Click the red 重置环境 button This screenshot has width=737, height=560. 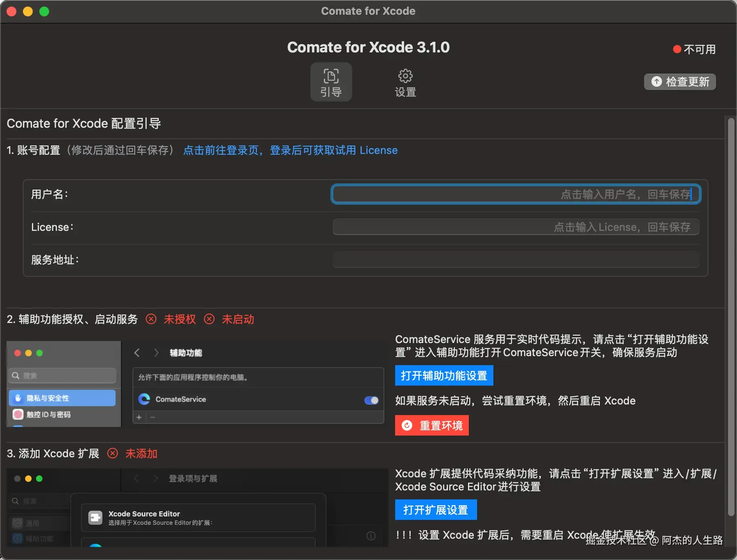[x=432, y=425]
